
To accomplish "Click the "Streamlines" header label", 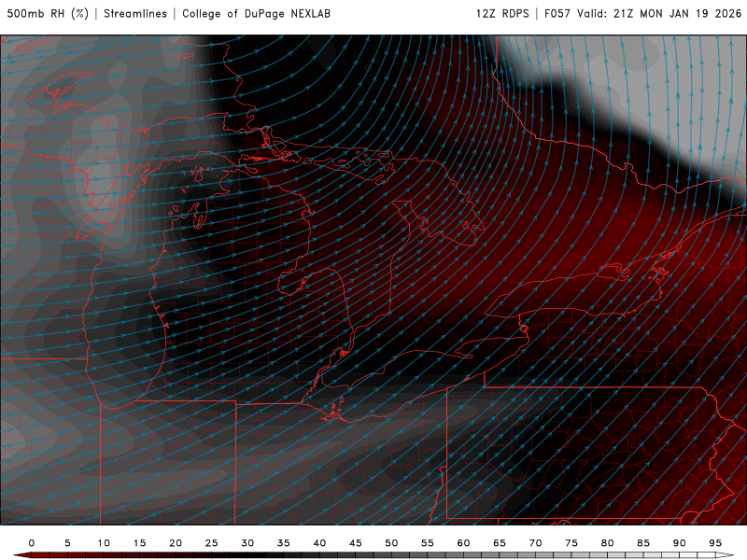I will (135, 14).
